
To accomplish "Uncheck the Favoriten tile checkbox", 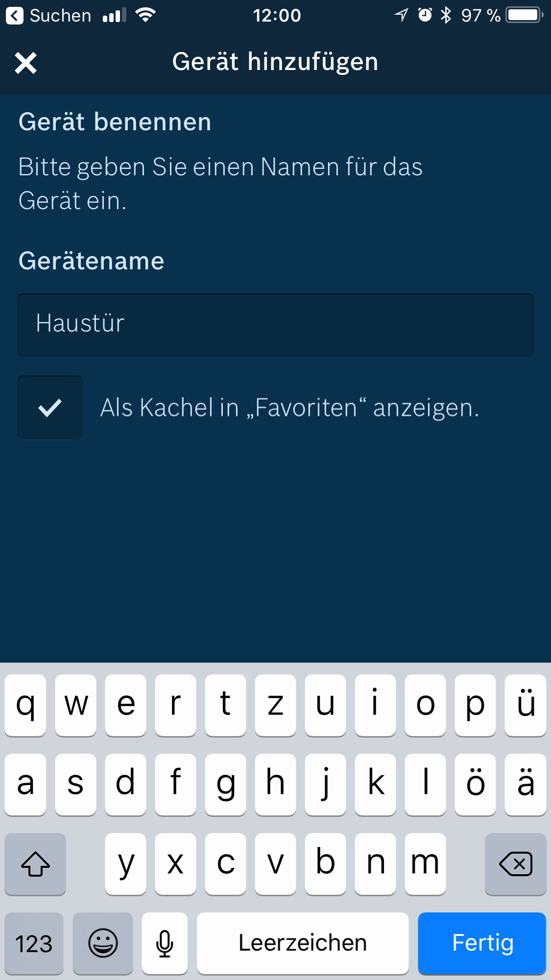I will [x=50, y=407].
